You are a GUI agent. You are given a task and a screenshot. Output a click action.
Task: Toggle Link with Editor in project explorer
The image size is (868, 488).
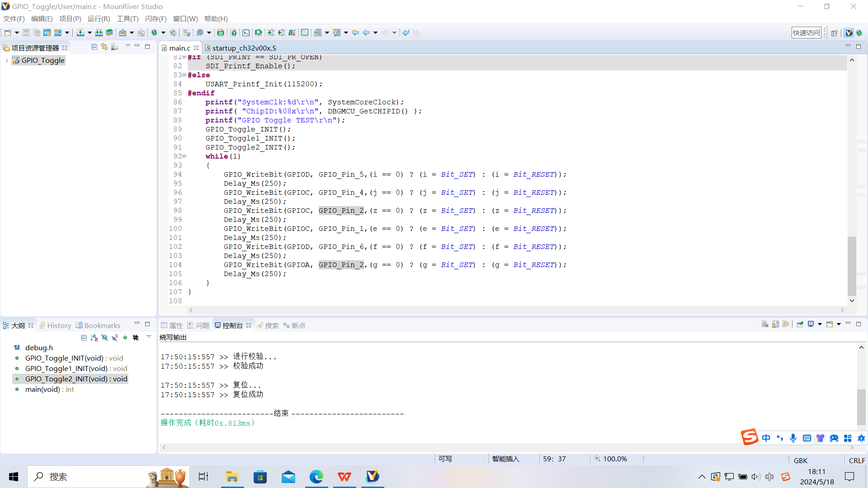[104, 47]
